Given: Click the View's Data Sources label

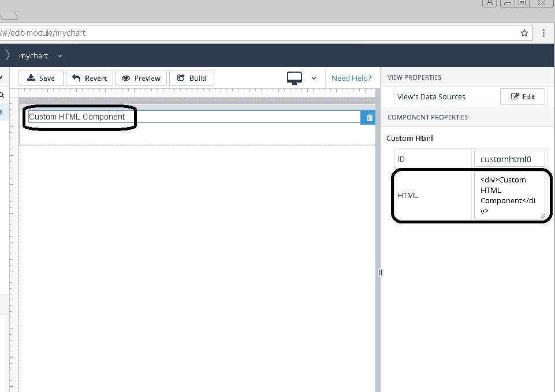Looking at the screenshot, I should pyautogui.click(x=431, y=97).
